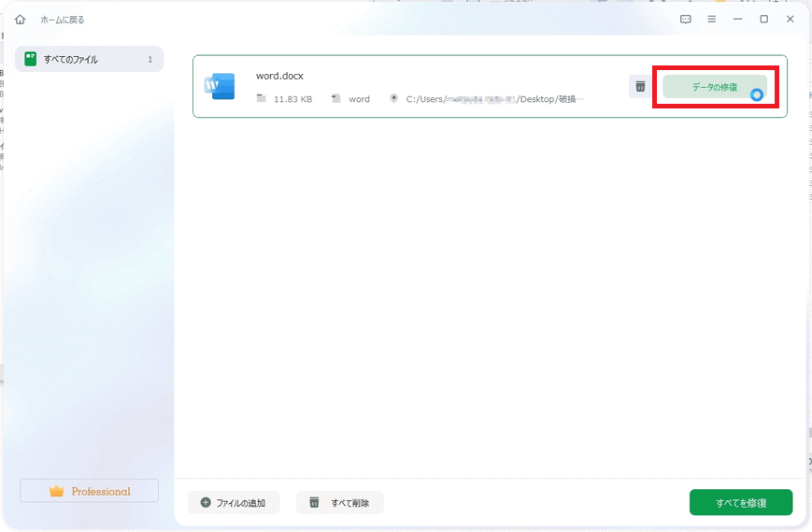Open the feedback message icon
This screenshot has height=532, width=812.
tap(685, 20)
